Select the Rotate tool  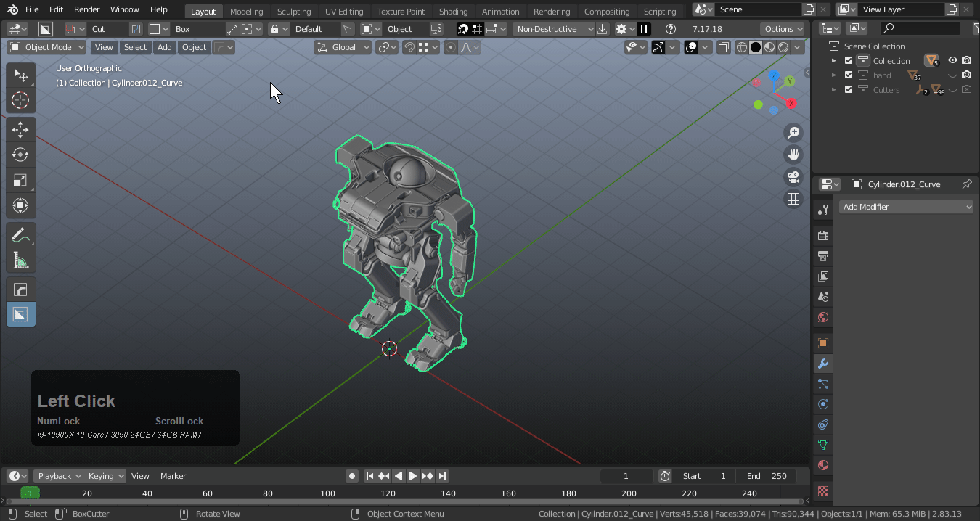[x=20, y=155]
